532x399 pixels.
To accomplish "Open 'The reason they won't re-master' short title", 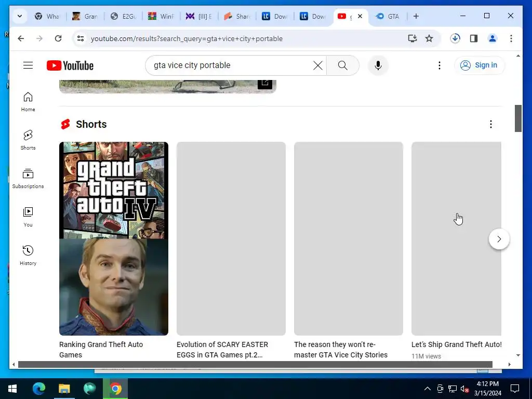I will pos(341,350).
